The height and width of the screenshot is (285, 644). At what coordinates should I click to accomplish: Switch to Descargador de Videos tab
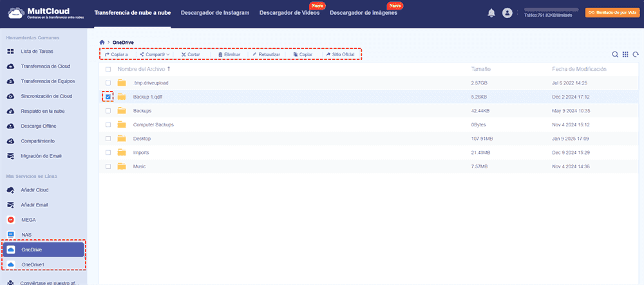tap(290, 13)
